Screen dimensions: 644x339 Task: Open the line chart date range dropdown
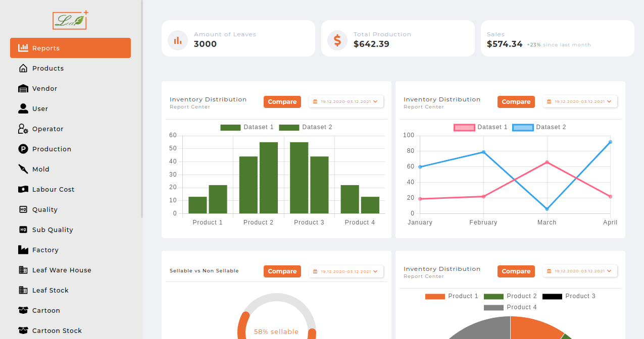tap(580, 102)
